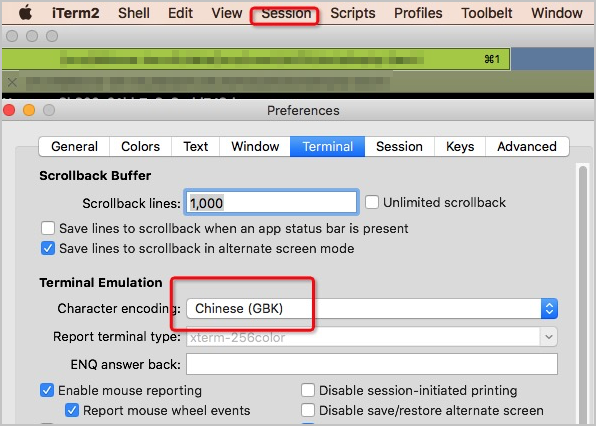
Task: Switch to the General preferences tab
Action: [74, 146]
